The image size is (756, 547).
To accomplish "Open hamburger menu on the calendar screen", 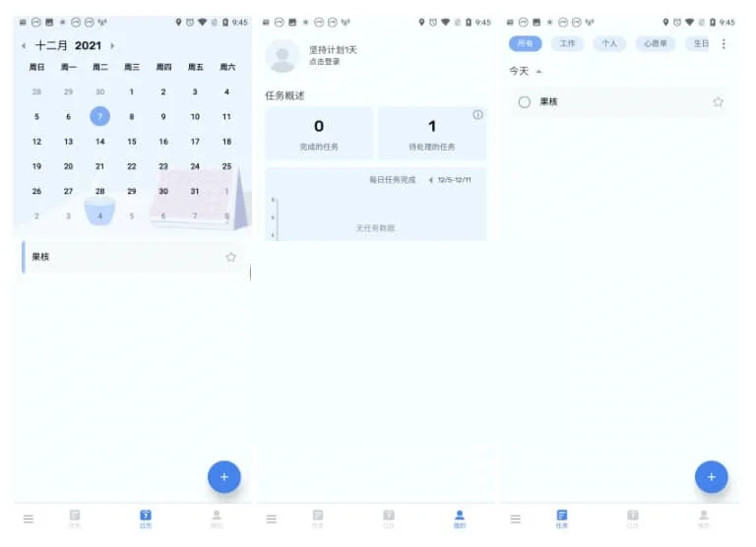I will [x=28, y=518].
